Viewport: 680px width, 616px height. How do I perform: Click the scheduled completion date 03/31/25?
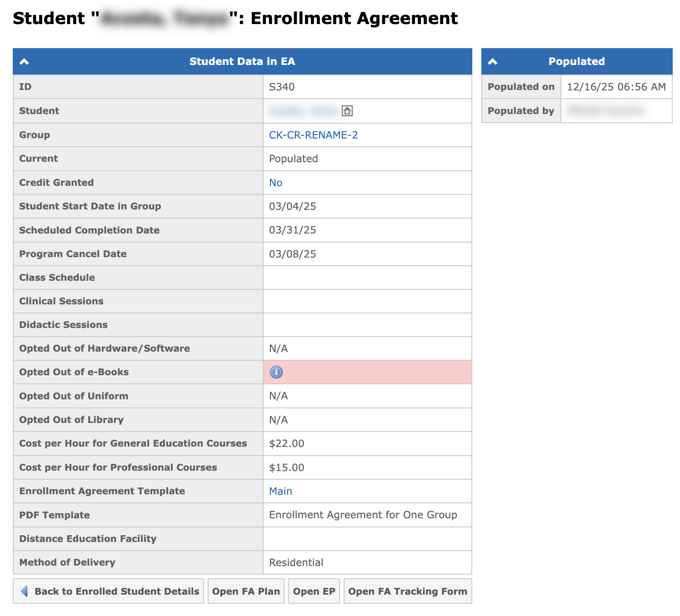tap(292, 230)
